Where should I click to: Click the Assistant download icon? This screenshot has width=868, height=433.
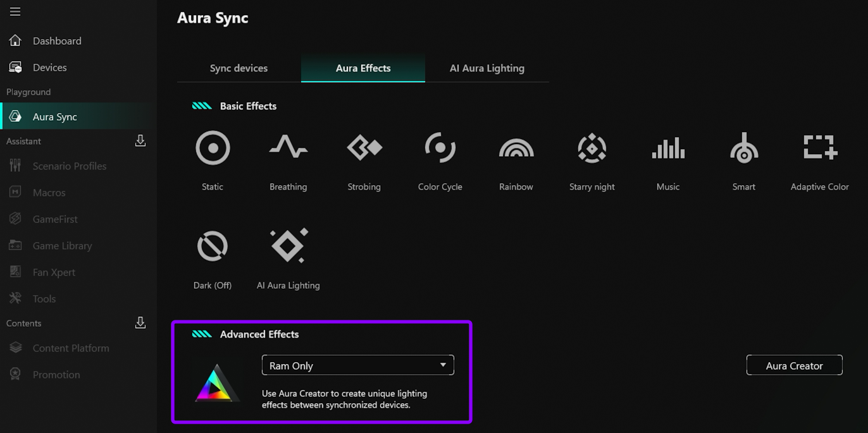point(140,141)
